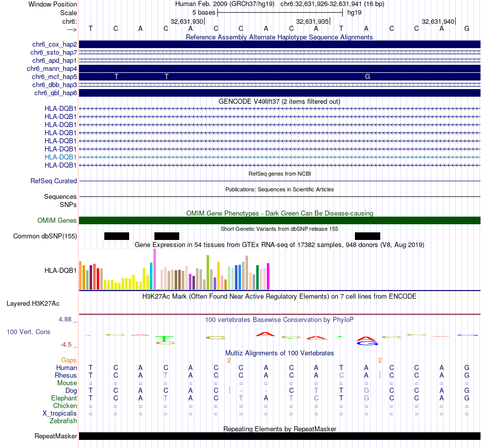The width and height of the screenshot is (481, 448).
Task: Click the Layered H3K27Ac track label
Action: click(33, 304)
